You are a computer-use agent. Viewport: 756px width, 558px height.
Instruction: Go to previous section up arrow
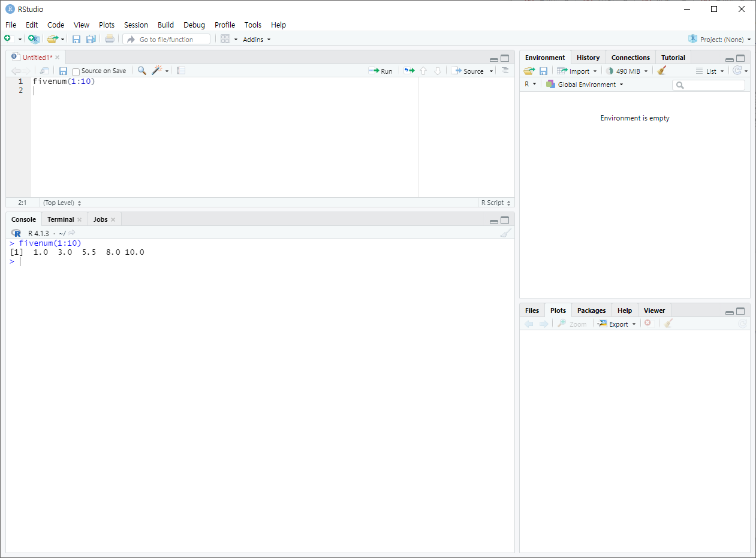tap(423, 71)
